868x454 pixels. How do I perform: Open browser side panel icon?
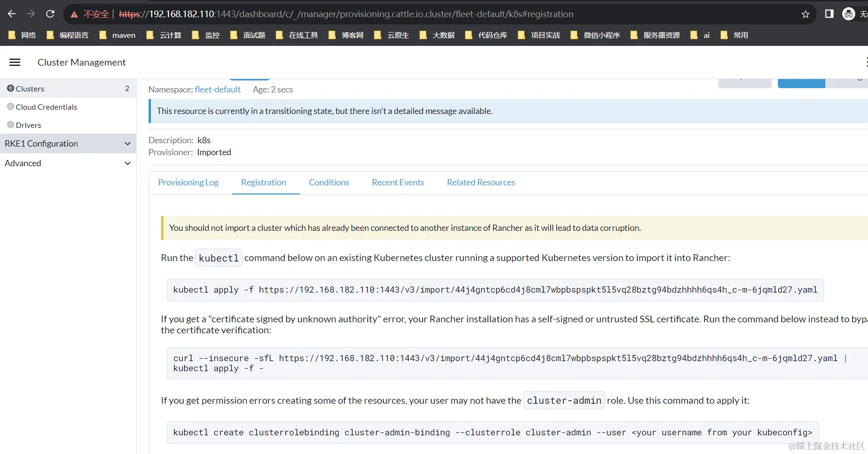point(829,14)
